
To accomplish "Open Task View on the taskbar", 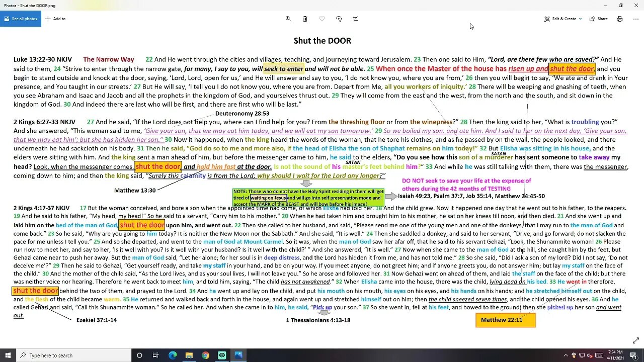I will tap(156, 355).
